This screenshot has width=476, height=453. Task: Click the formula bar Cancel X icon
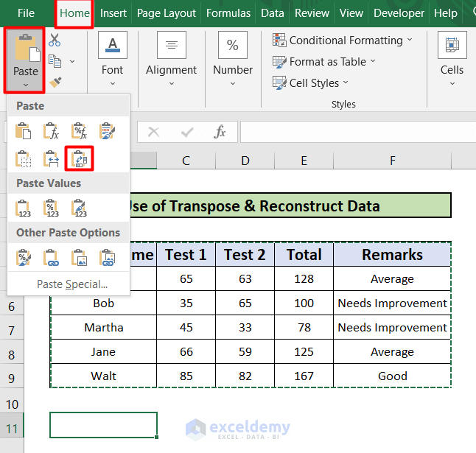(153, 132)
